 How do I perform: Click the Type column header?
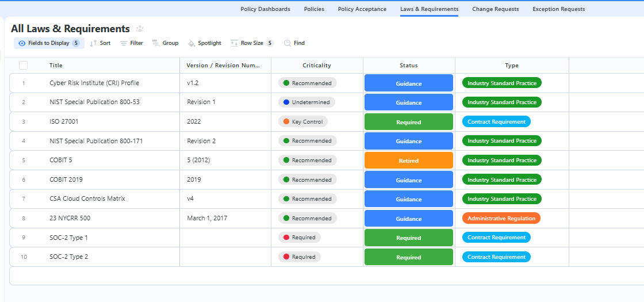click(512, 66)
